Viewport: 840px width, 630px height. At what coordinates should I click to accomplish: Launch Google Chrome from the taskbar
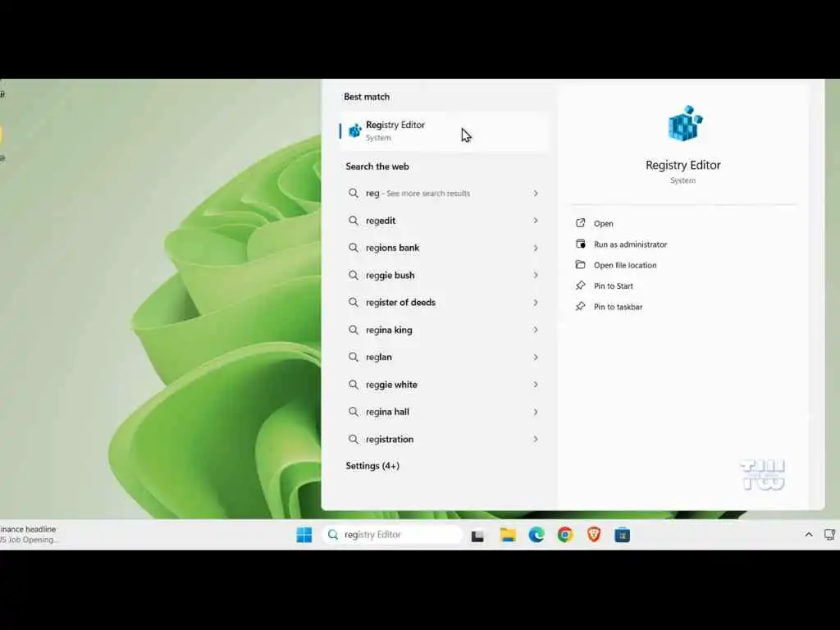click(565, 535)
